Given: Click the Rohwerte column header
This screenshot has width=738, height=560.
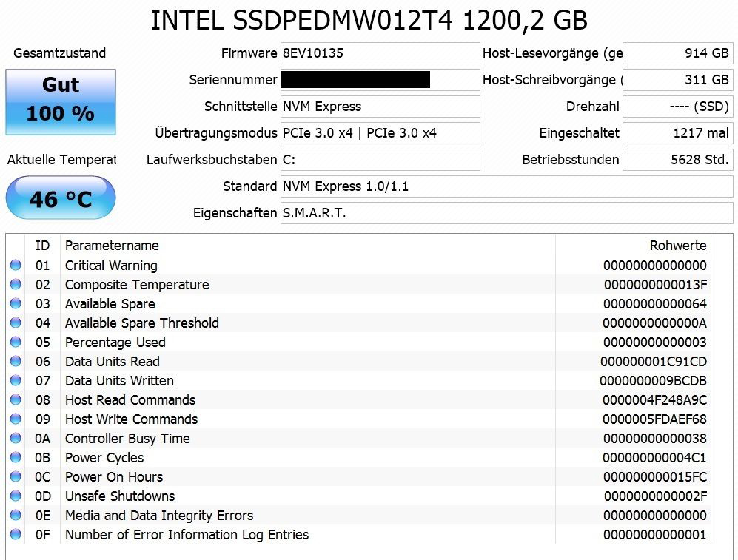Looking at the screenshot, I should (x=678, y=246).
